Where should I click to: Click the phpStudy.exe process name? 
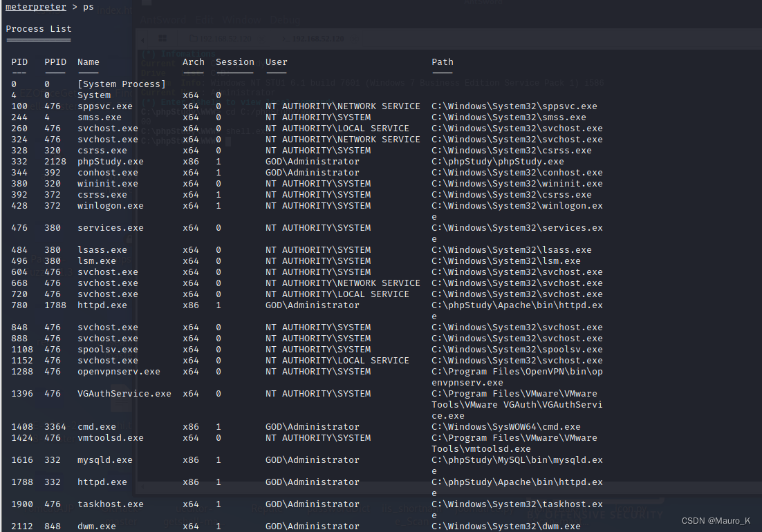tap(111, 162)
